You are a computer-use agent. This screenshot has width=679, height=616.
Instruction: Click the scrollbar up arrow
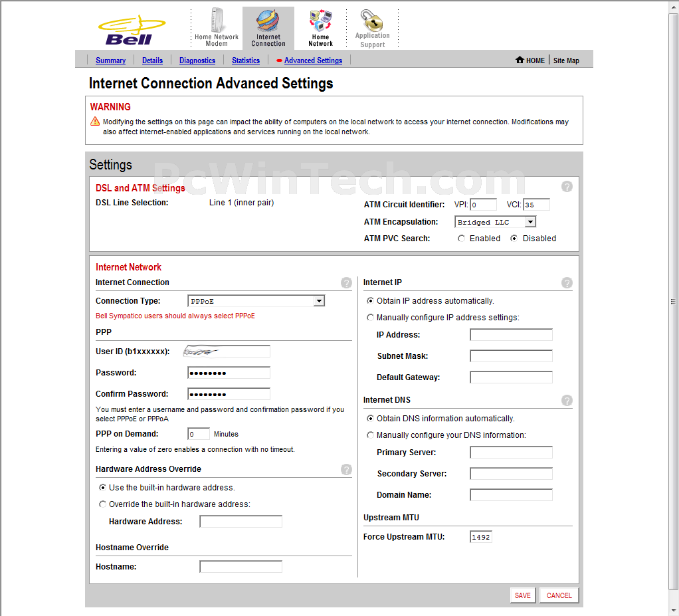674,7
